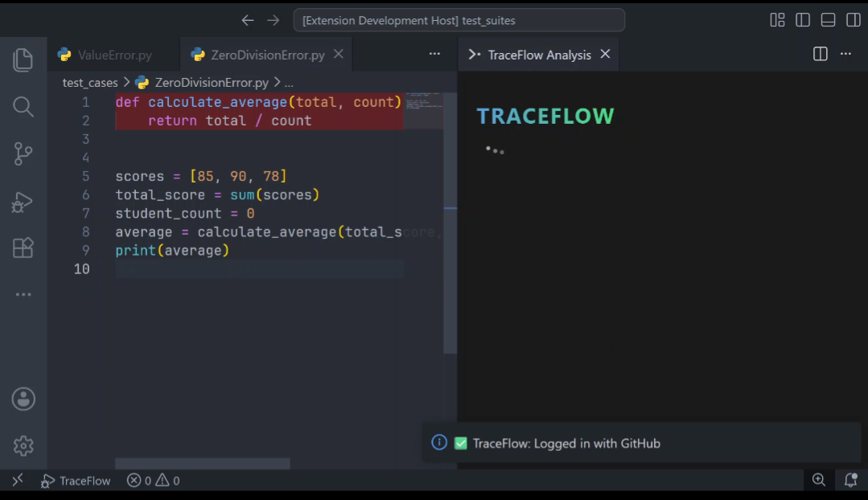Open the Manage settings gear
The width and height of the screenshot is (868, 500).
pyautogui.click(x=23, y=445)
